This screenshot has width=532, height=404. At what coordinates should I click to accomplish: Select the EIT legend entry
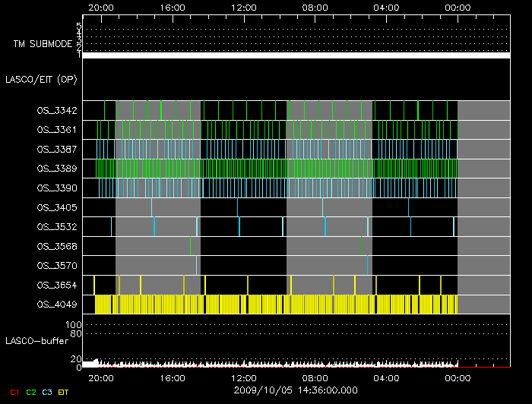[64, 391]
